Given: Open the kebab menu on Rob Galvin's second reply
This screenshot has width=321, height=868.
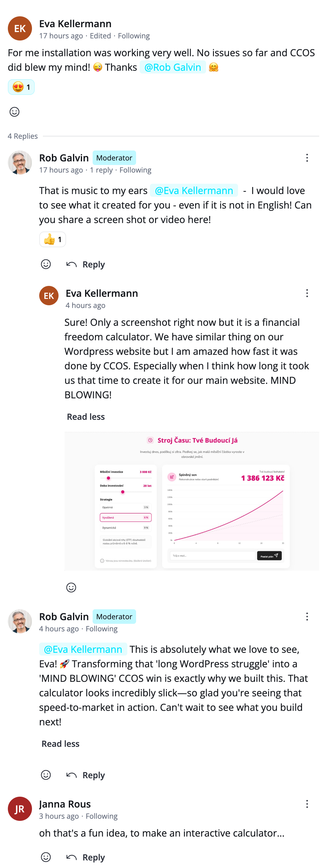Looking at the screenshot, I should click(307, 617).
